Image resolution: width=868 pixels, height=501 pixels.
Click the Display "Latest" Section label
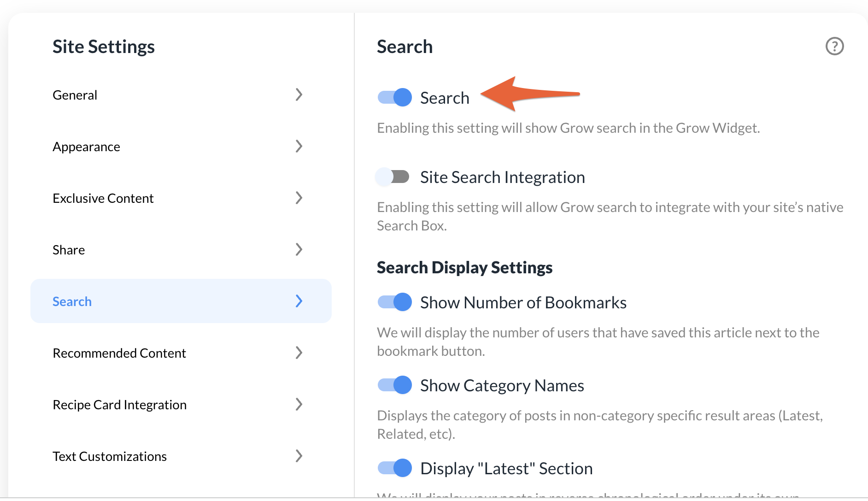(506, 468)
